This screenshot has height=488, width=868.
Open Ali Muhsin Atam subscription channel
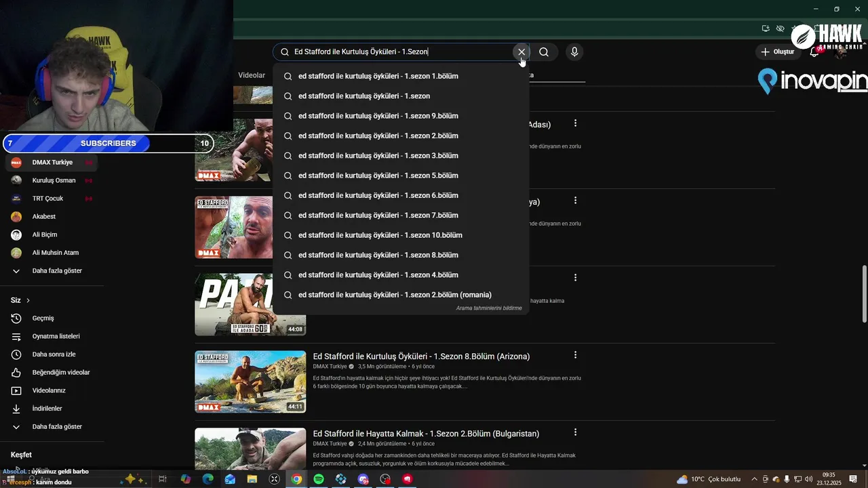pos(52,253)
